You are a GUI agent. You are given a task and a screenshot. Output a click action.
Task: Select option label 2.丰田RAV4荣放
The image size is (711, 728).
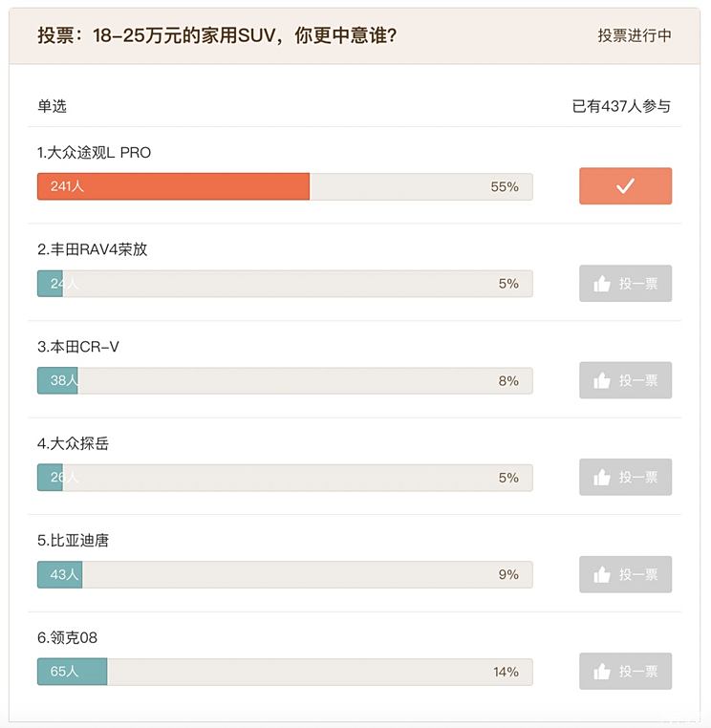[92, 249]
